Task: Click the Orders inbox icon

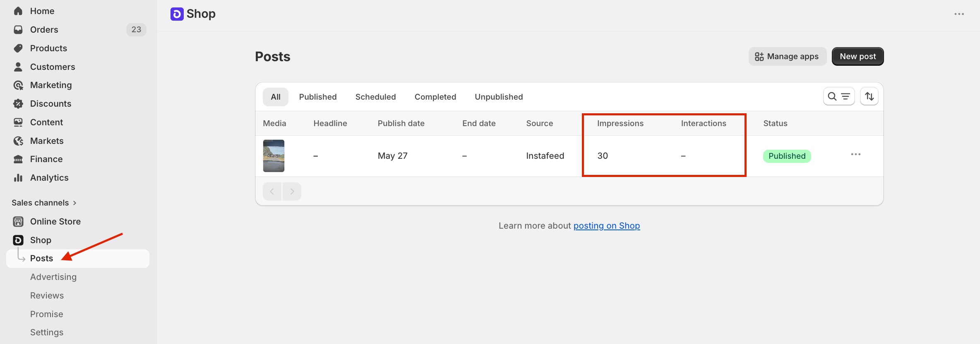Action: [x=18, y=30]
